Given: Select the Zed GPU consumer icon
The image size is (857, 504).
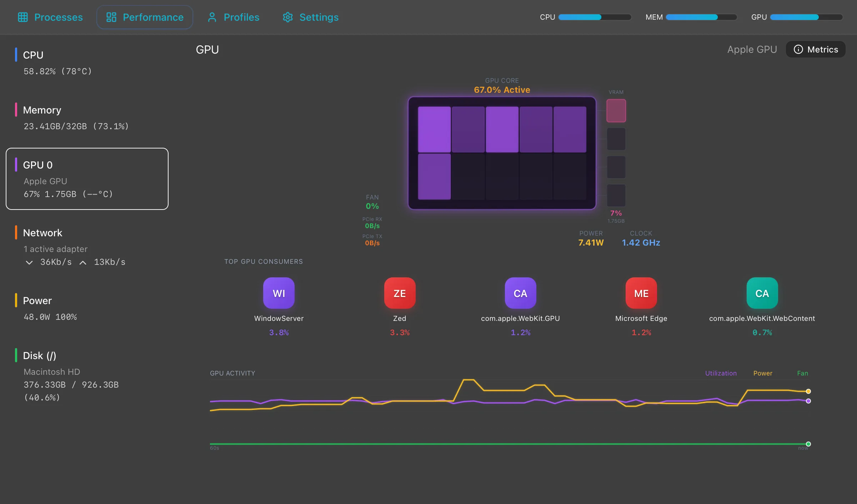Looking at the screenshot, I should (x=399, y=293).
